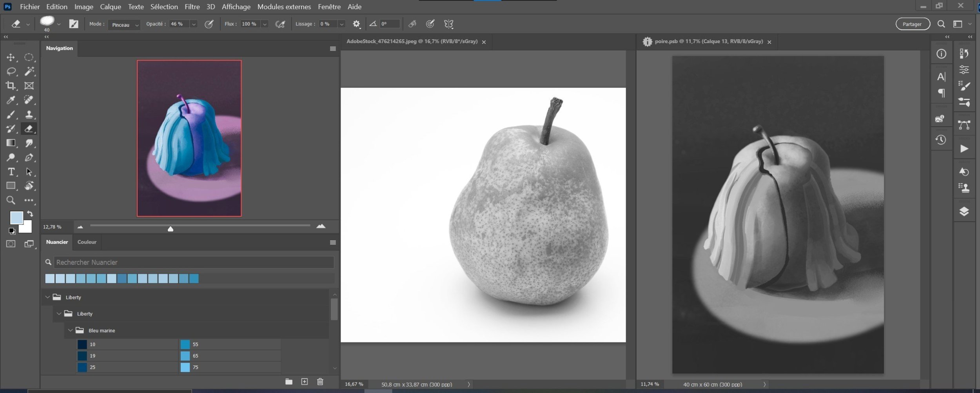Enable airbrush-style build-up effect
This screenshot has height=393, width=980.
pos(280,24)
